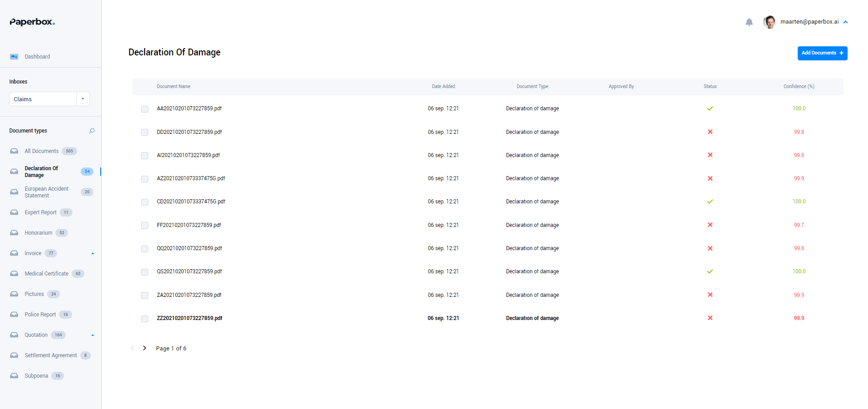Select checkbox for AZ20210201073337475G.pdf
Image resolution: width=868 pixels, height=409 pixels.
coord(145,179)
